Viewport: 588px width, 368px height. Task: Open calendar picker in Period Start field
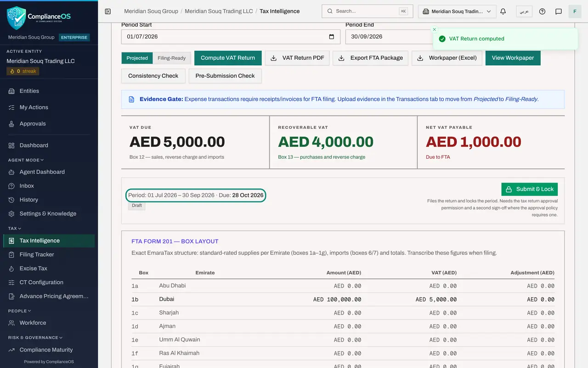[x=332, y=37]
